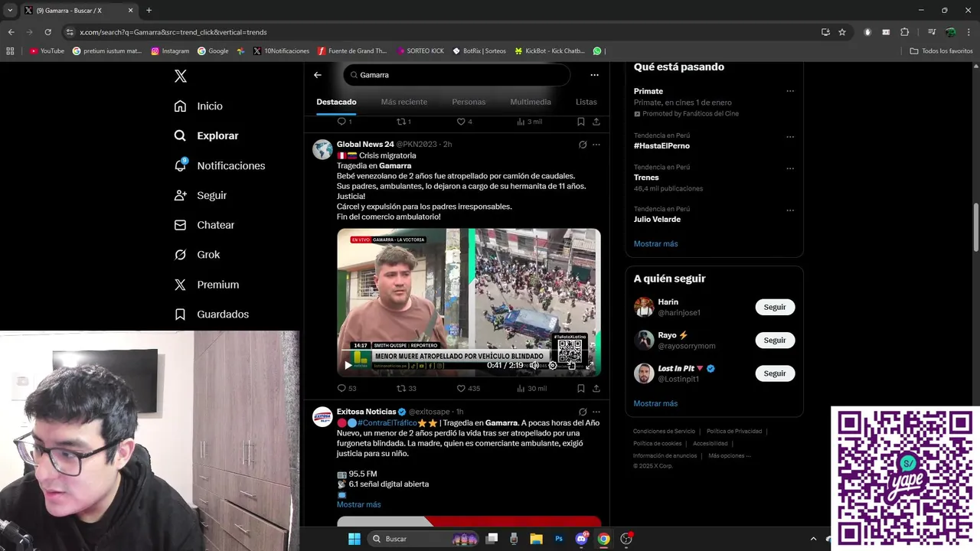Follow Harin with Seguir button

coord(775,307)
